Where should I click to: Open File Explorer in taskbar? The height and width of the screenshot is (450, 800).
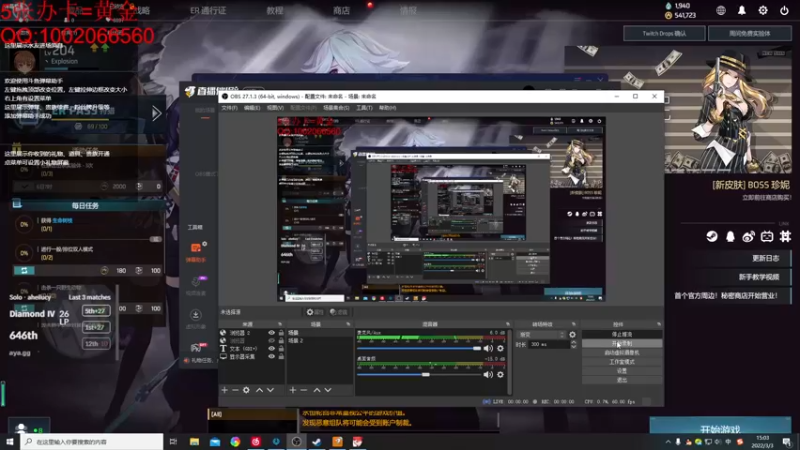tap(194, 441)
